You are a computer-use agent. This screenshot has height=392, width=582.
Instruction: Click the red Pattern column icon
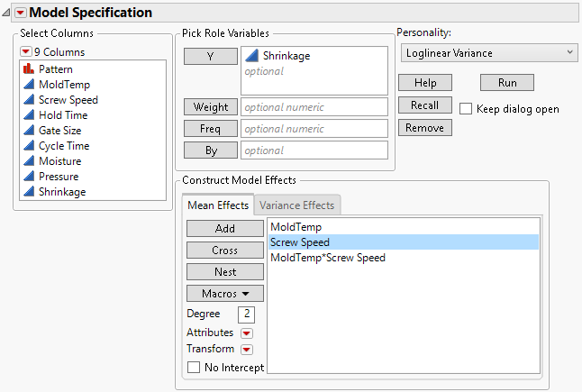pos(28,69)
